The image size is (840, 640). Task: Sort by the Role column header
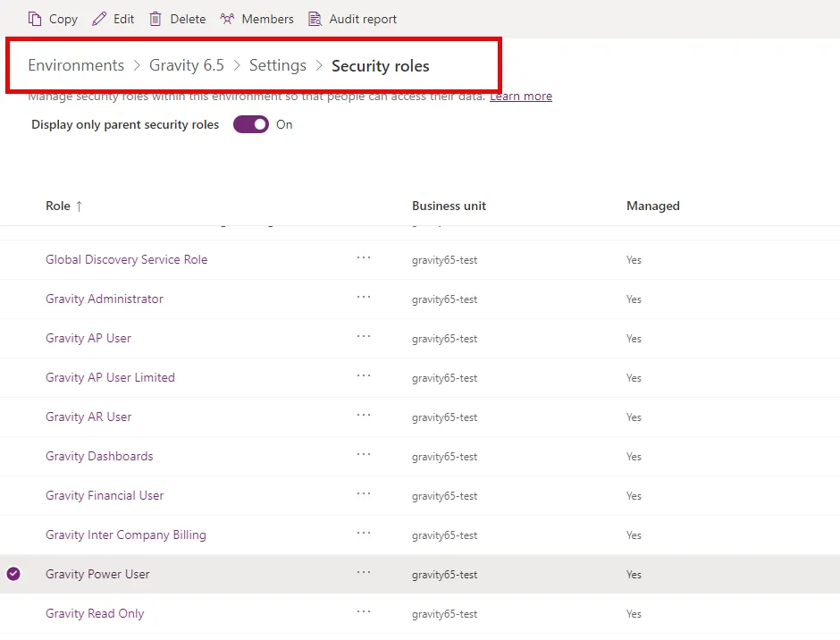pyautogui.click(x=63, y=206)
